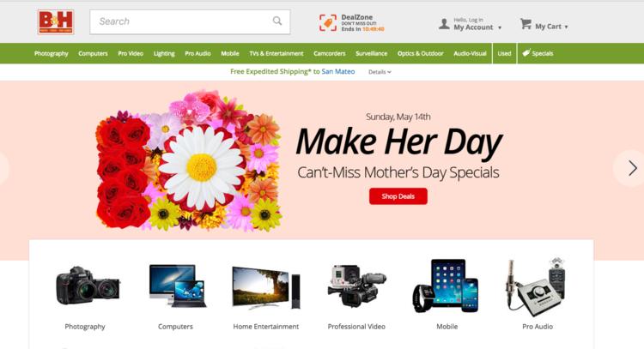Select Pro Audio category image
This screenshot has width=644, height=349.
pos(536,286)
